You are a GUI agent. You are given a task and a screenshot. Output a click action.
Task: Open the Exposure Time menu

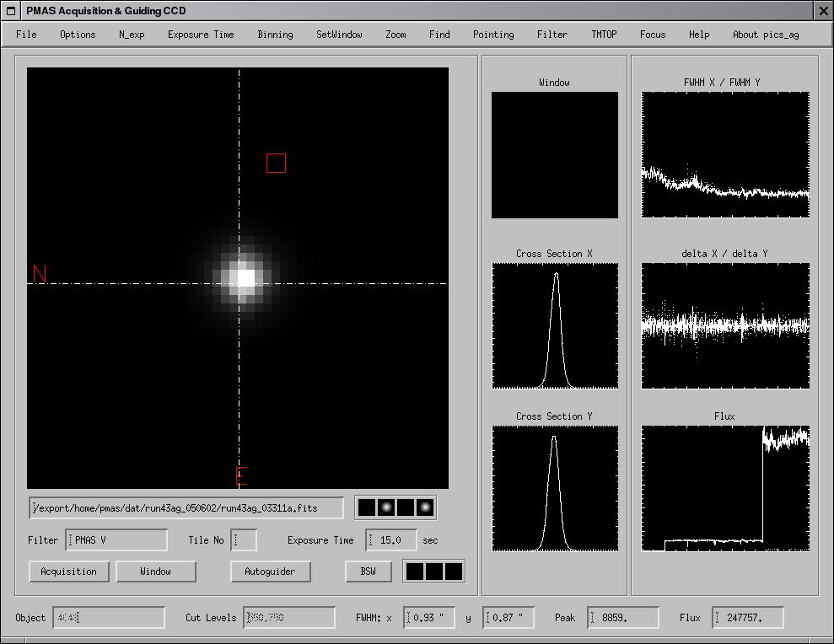click(201, 35)
